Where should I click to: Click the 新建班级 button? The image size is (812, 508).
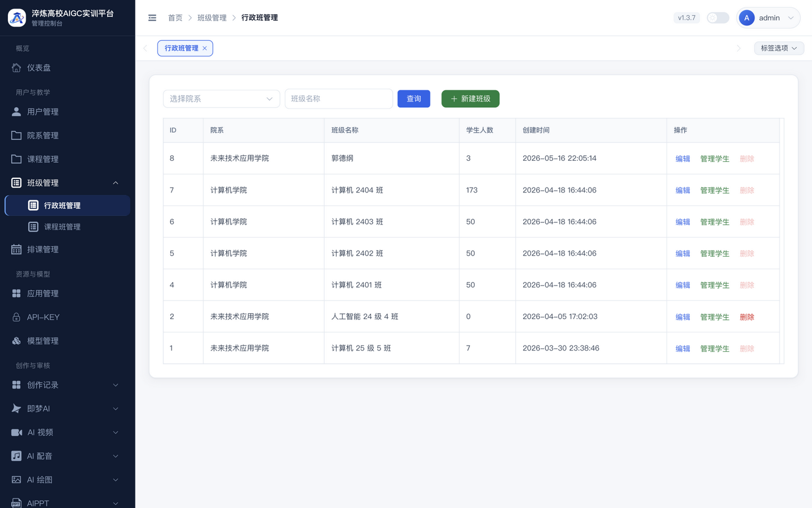coord(470,99)
